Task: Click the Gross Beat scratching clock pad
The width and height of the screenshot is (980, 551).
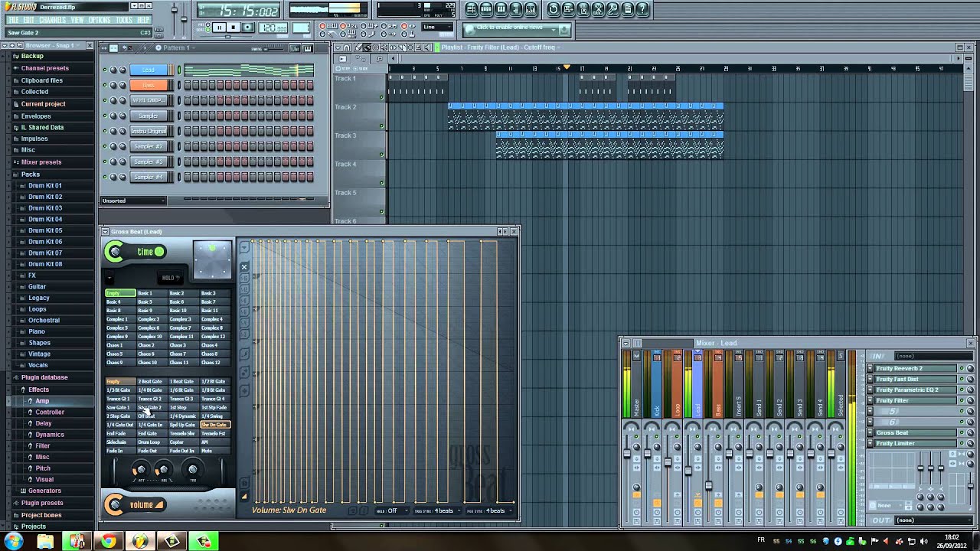Action: point(212,260)
